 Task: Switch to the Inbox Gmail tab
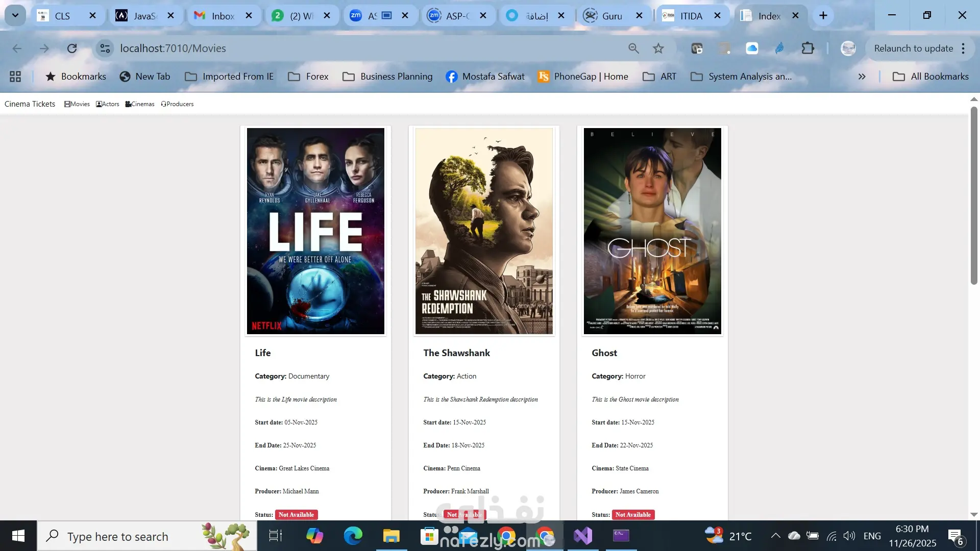tap(223, 16)
